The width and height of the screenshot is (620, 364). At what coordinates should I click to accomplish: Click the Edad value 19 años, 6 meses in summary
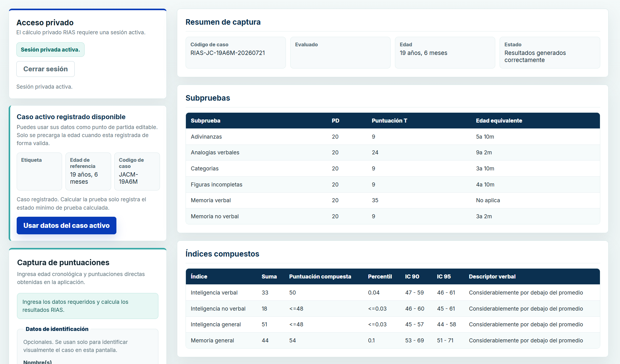tap(423, 53)
